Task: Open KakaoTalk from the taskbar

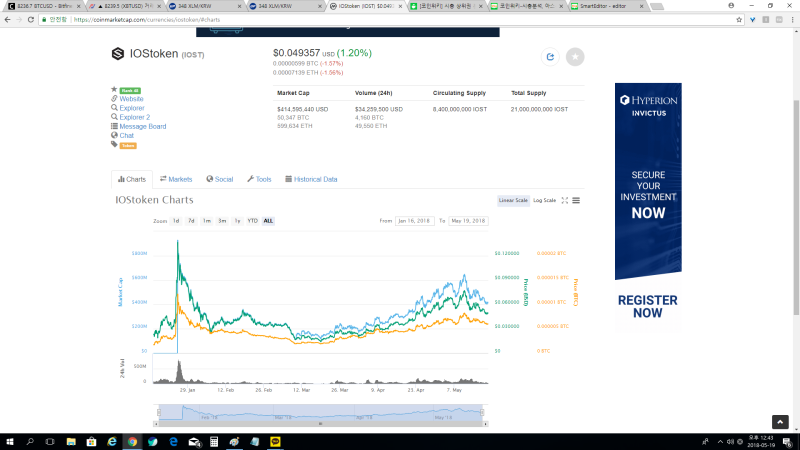Action: pyautogui.click(x=275, y=442)
